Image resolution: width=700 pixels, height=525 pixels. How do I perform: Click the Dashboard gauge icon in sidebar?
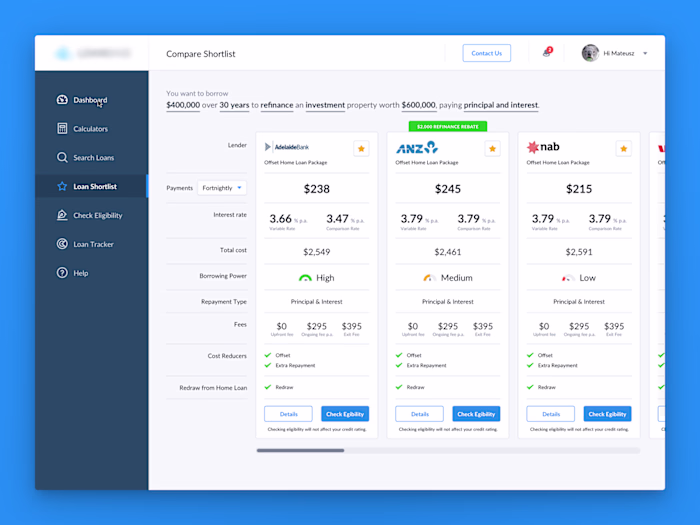(x=62, y=100)
